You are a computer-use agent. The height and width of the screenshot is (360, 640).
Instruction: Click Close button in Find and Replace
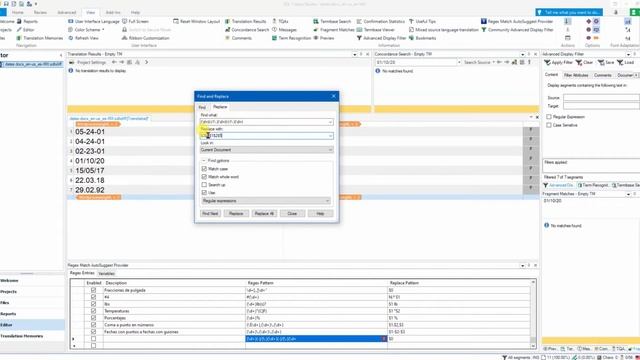(292, 213)
